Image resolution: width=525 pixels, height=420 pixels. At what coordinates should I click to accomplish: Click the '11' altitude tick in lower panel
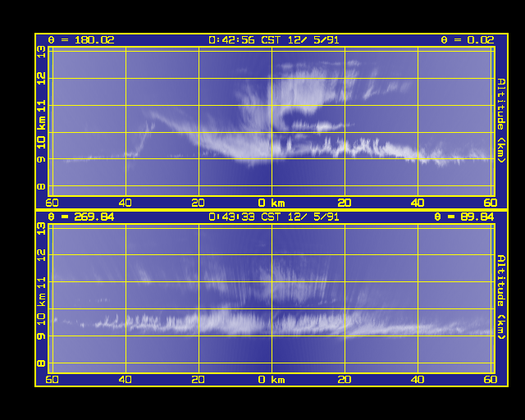[41, 283]
